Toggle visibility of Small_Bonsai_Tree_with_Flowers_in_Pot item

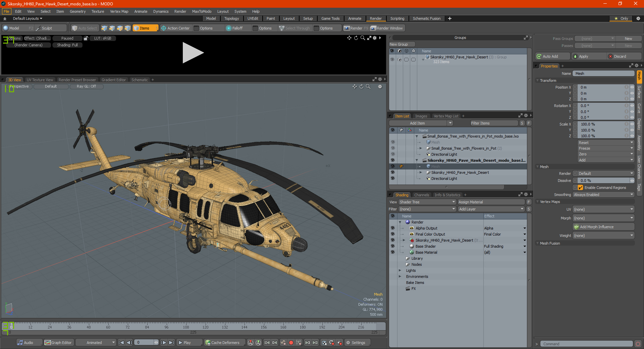[392, 148]
